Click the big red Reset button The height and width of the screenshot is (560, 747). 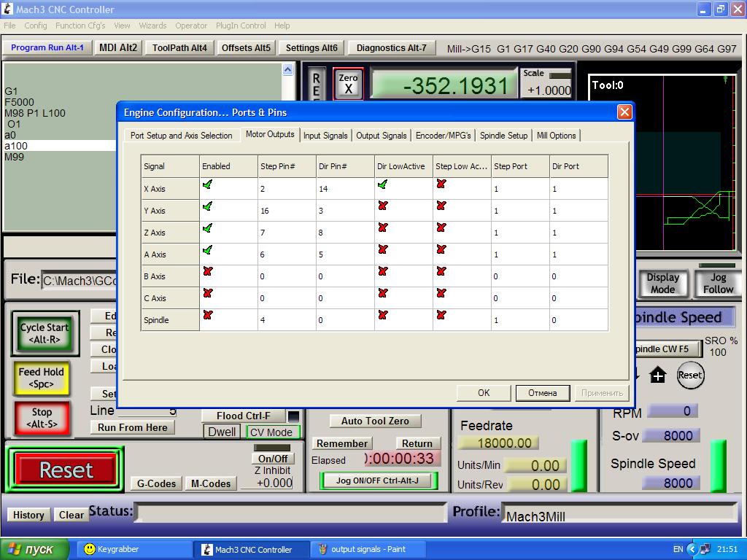coord(66,470)
